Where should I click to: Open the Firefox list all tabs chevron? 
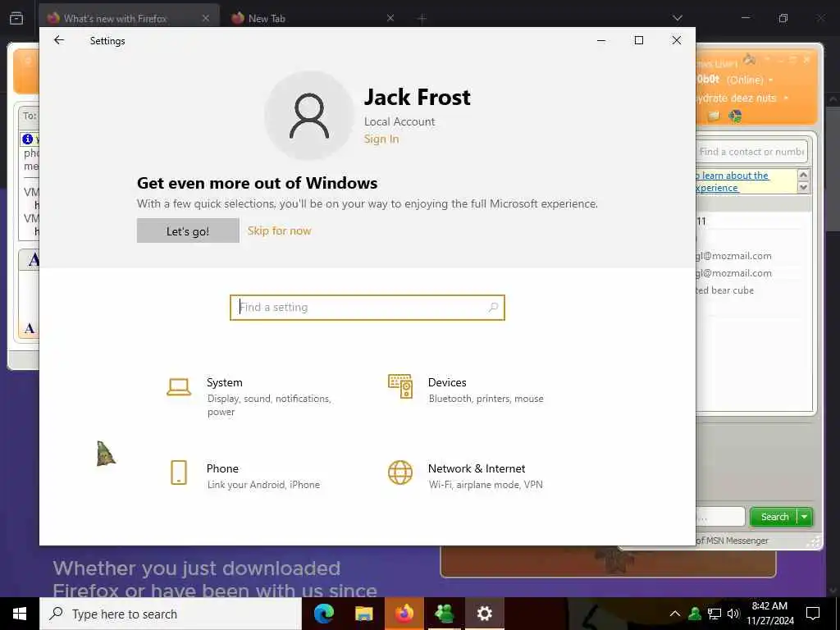(678, 18)
